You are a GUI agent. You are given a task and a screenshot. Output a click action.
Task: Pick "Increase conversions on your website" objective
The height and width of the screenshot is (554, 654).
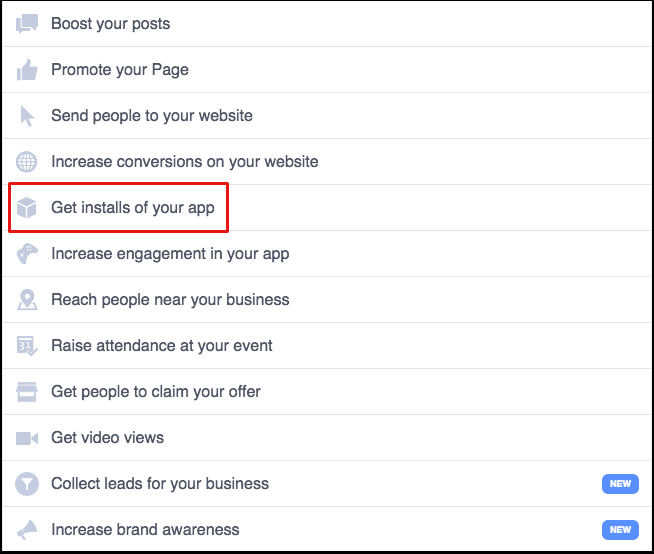[185, 162]
